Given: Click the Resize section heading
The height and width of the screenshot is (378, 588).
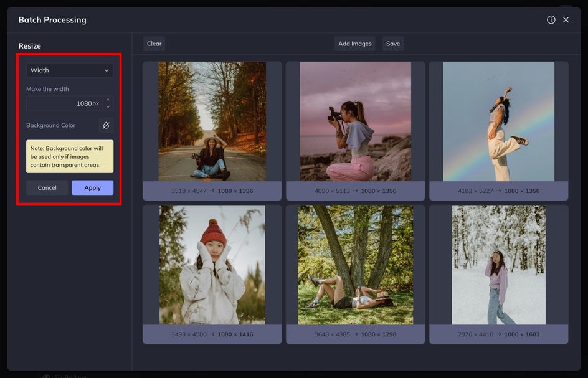Looking at the screenshot, I should tap(30, 45).
